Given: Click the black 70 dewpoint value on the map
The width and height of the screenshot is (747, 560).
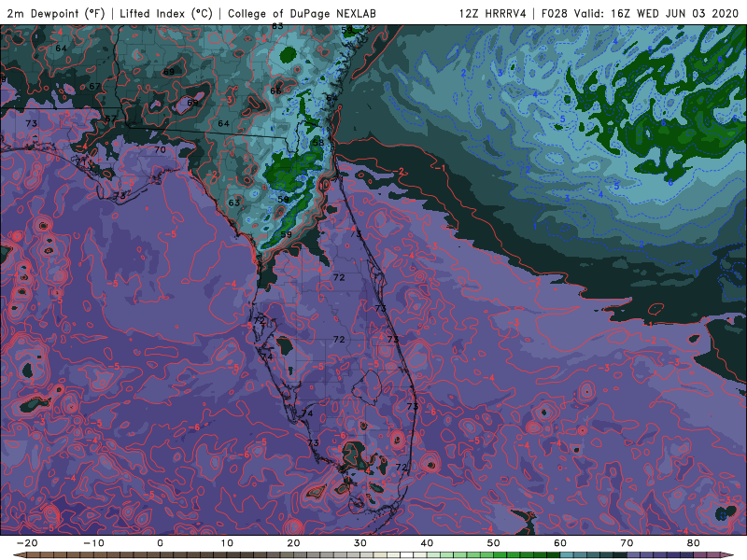Looking at the screenshot, I should coord(160,149).
